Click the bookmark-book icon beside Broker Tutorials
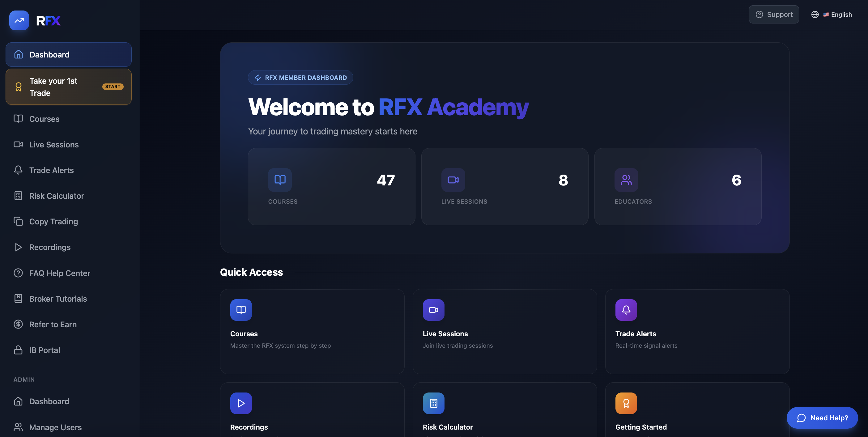 18,299
